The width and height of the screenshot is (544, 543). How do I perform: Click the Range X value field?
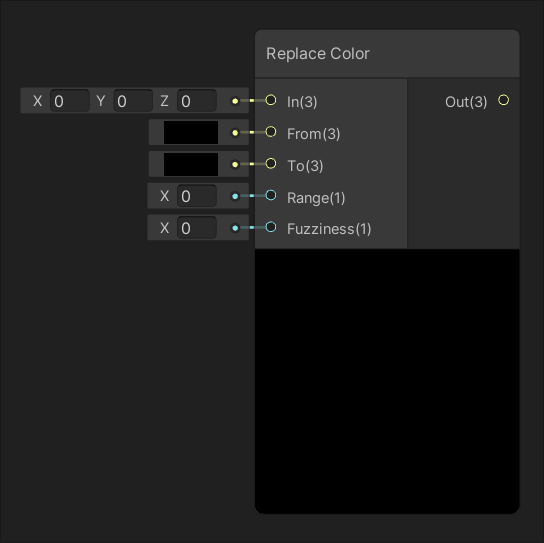[197, 196]
